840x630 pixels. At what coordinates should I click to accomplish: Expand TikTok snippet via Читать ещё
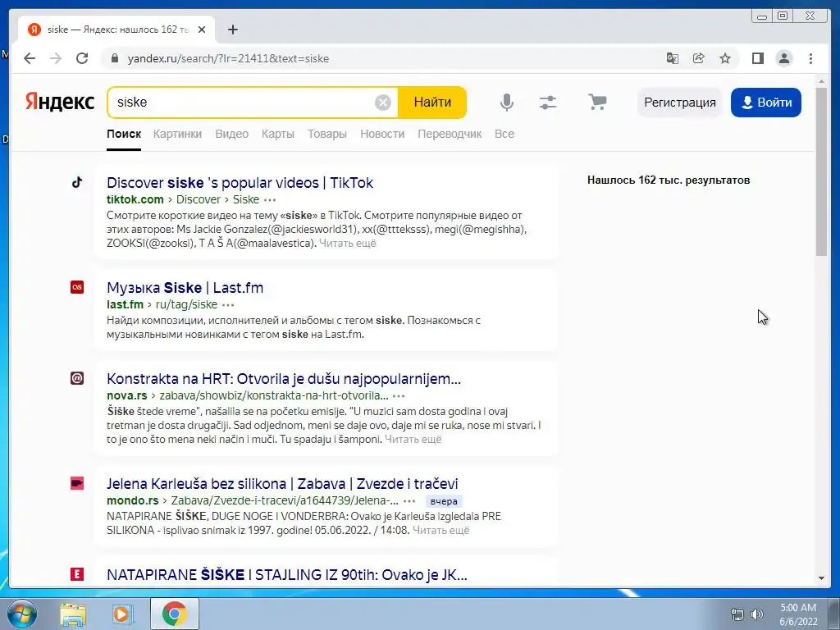(x=348, y=243)
